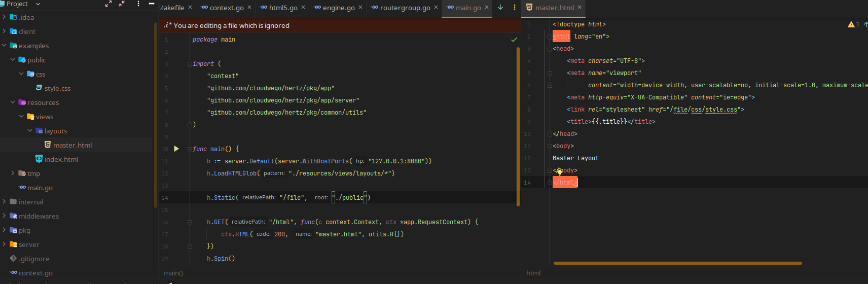Close the Makefile tab
Viewport: 868px width, 284px height.
click(x=190, y=7)
